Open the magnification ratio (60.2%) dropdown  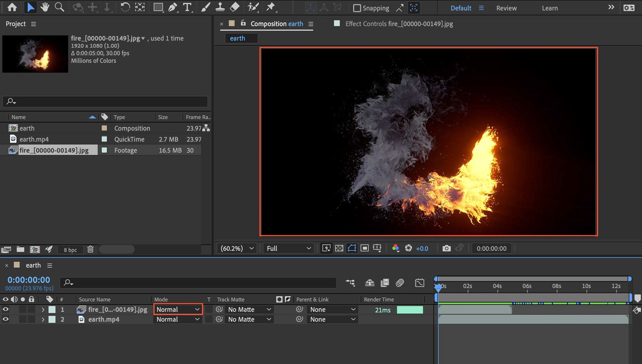[x=237, y=248]
